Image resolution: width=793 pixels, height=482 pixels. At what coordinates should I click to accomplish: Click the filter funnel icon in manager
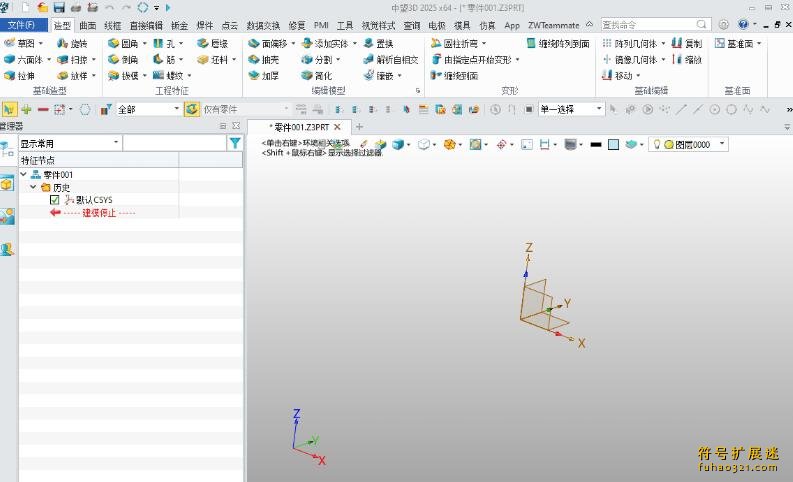tap(235, 143)
